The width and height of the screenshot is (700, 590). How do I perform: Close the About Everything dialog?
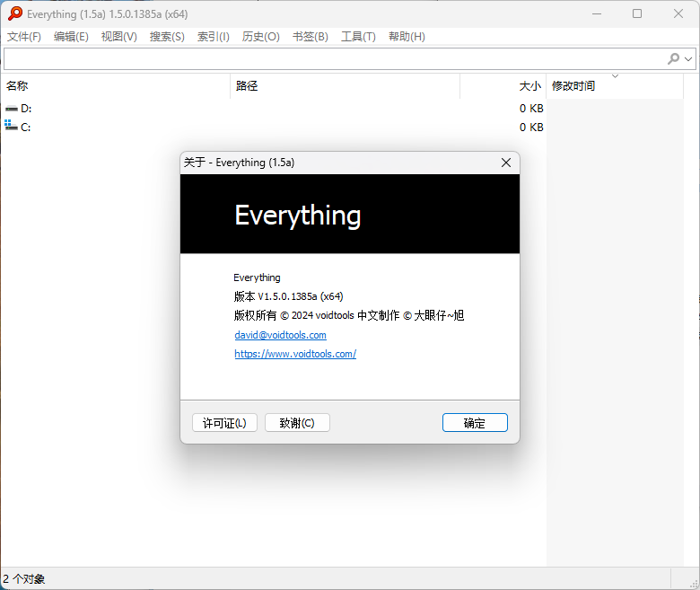(x=506, y=163)
